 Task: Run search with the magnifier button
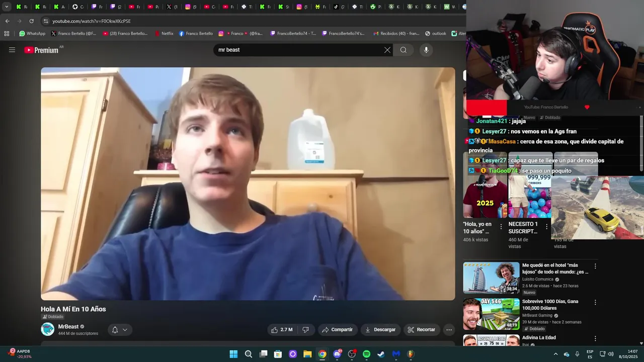(x=404, y=50)
